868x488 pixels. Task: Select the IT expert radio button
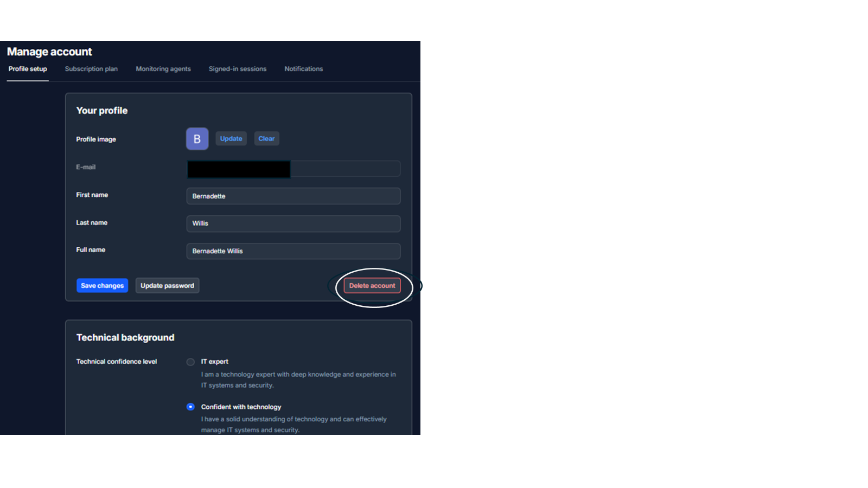point(190,362)
